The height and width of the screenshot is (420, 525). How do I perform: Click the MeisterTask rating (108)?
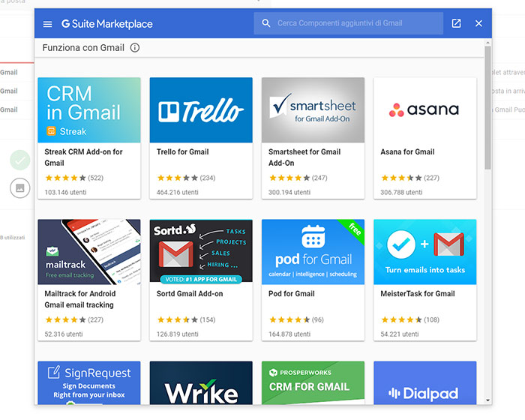(x=410, y=319)
